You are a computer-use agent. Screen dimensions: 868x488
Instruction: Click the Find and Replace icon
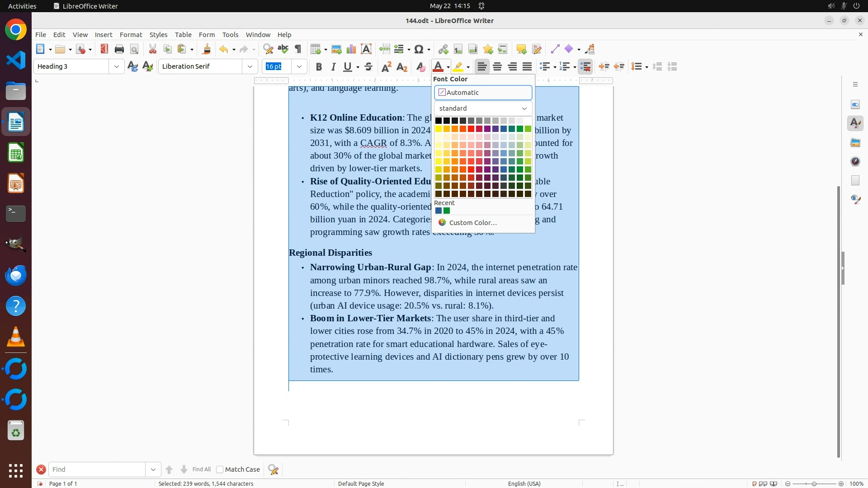pyautogui.click(x=268, y=49)
